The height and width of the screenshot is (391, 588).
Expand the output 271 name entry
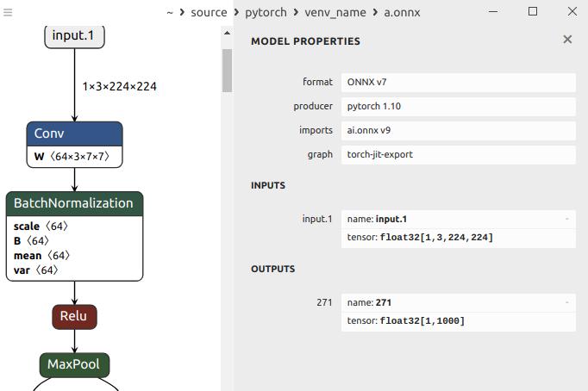(x=566, y=303)
